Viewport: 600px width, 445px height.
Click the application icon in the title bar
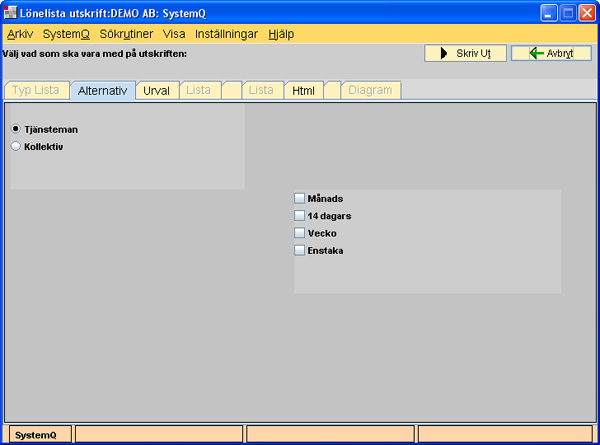pyautogui.click(x=12, y=13)
